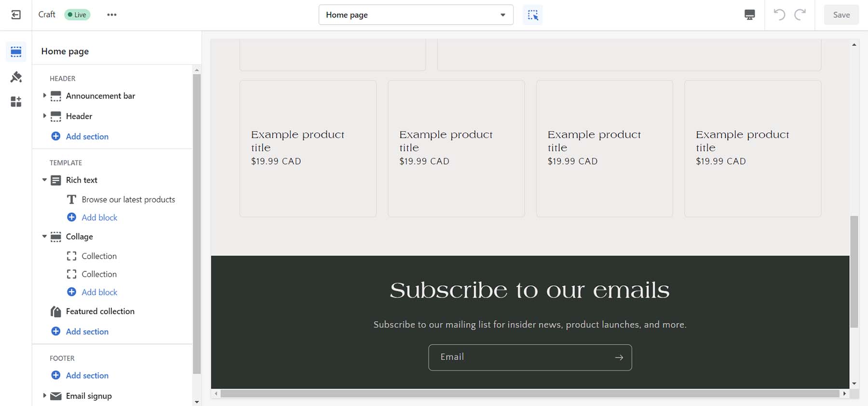
Task: Click the Email signup envelope icon
Action: coord(56,396)
